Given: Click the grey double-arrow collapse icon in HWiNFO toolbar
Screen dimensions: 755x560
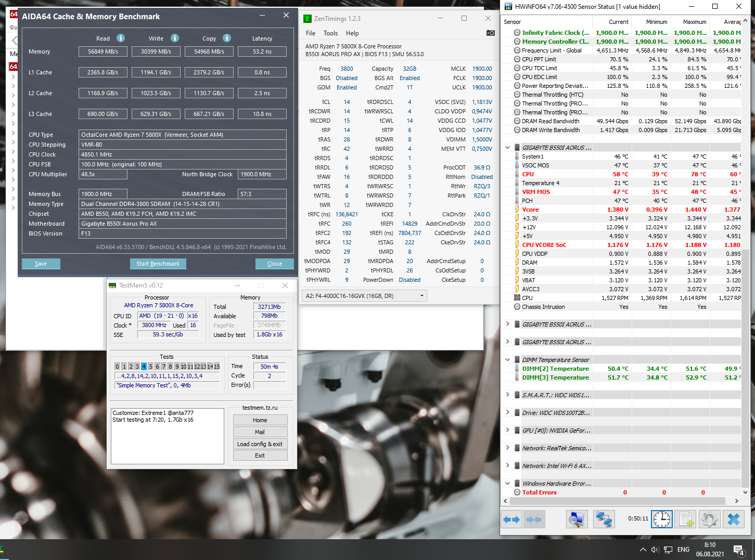Looking at the screenshot, I should pyautogui.click(x=534, y=519).
